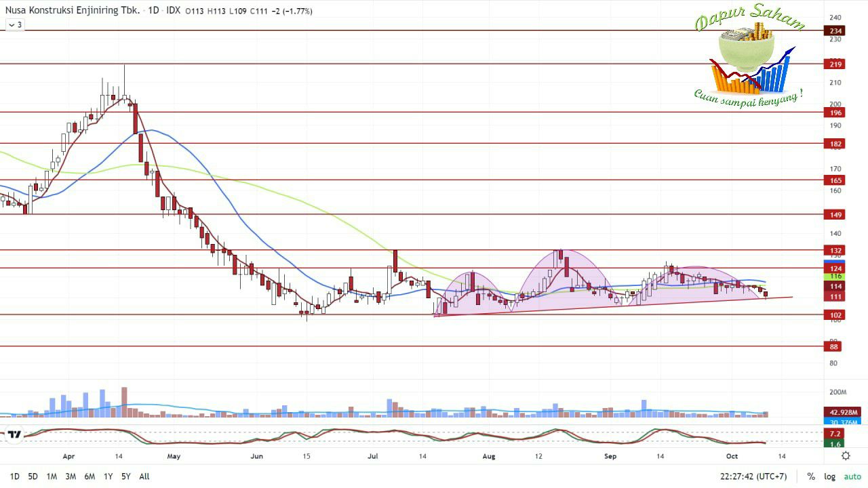Click the blue MA price label 124
This screenshot has height=488, width=868.
tap(835, 268)
